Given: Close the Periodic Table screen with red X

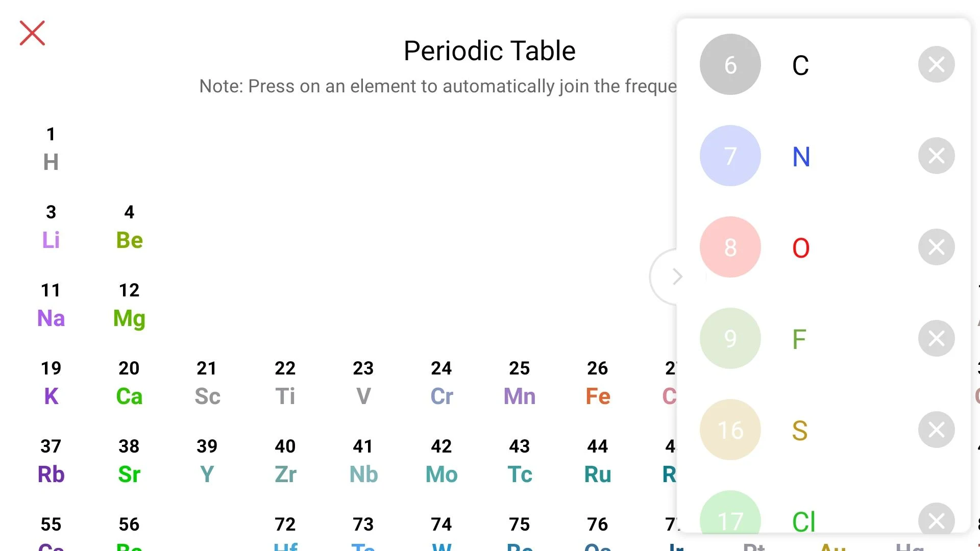Looking at the screenshot, I should pyautogui.click(x=32, y=33).
